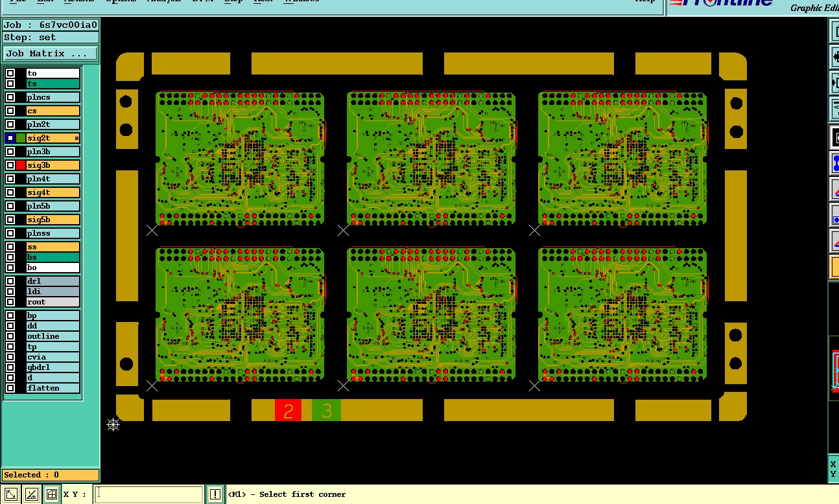839x504 pixels.
Task: Toggle the checkbox for layer plncs
Action: (10, 97)
